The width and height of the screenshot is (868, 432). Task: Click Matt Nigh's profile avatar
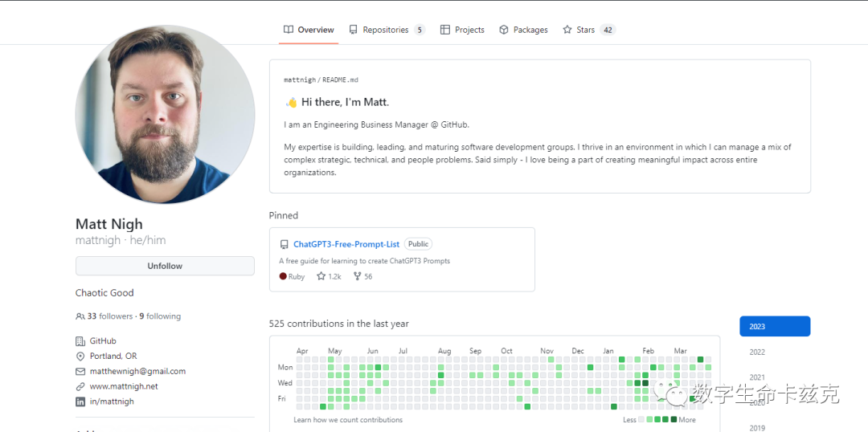coord(165,114)
